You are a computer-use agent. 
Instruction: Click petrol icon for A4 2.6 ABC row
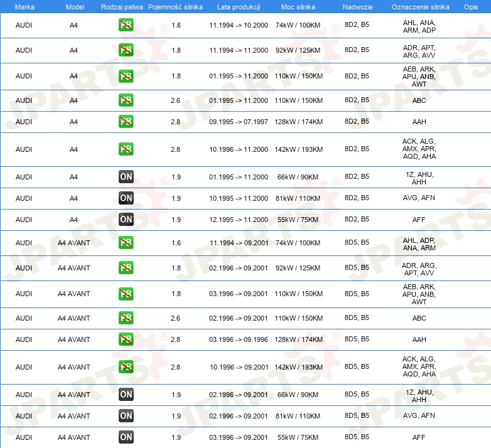pyautogui.click(x=126, y=100)
